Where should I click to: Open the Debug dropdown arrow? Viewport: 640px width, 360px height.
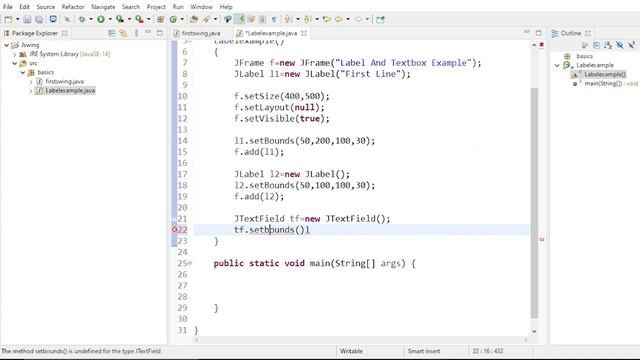pos(91,19)
